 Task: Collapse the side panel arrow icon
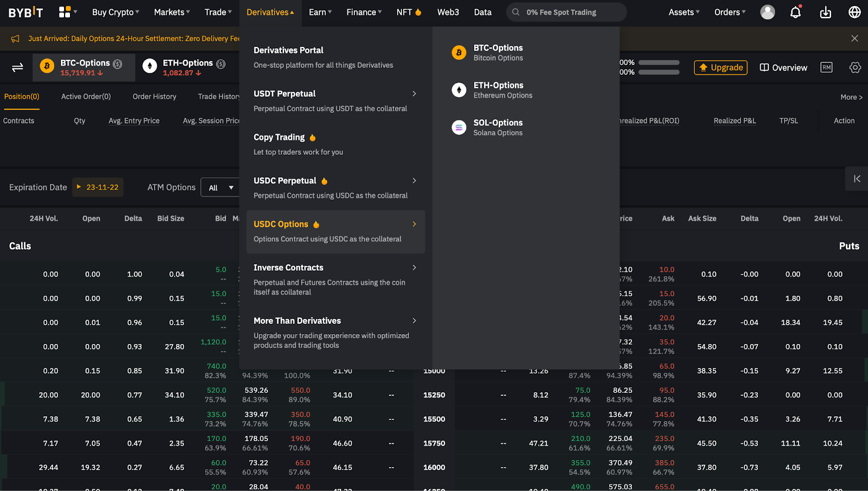(857, 178)
